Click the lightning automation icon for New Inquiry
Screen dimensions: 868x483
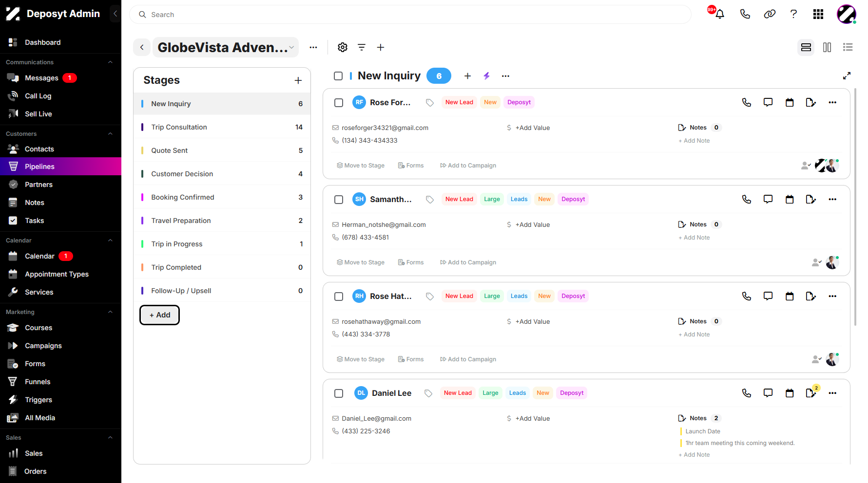pyautogui.click(x=486, y=76)
